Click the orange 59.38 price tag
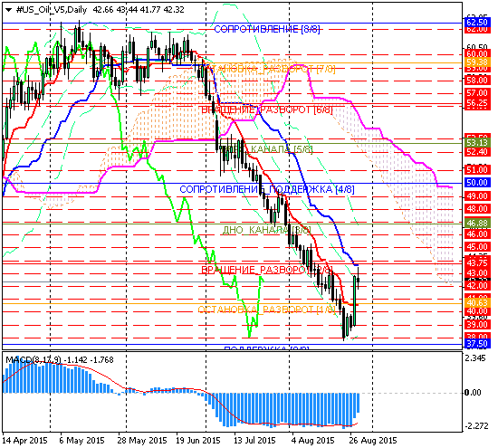Image resolution: width=498 pixels, height=448 pixels. click(477, 62)
